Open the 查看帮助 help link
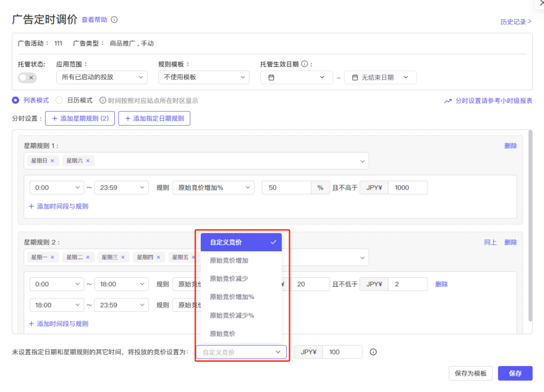Image resolution: width=544 pixels, height=392 pixels. pyautogui.click(x=95, y=20)
